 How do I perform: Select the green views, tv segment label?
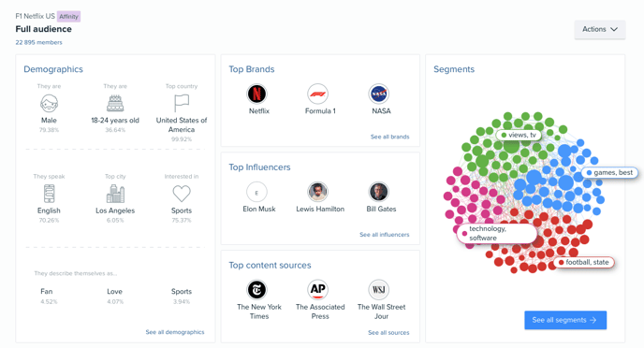(x=519, y=135)
